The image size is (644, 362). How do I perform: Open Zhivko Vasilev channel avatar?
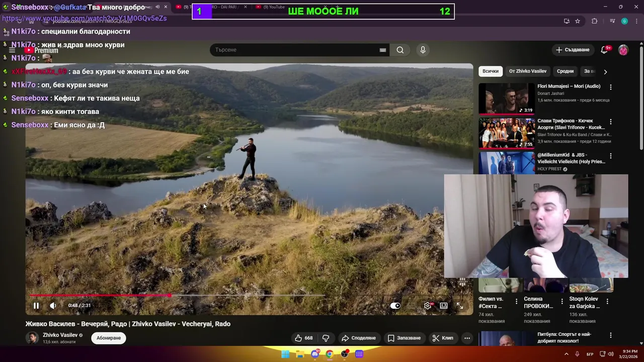coord(32,338)
